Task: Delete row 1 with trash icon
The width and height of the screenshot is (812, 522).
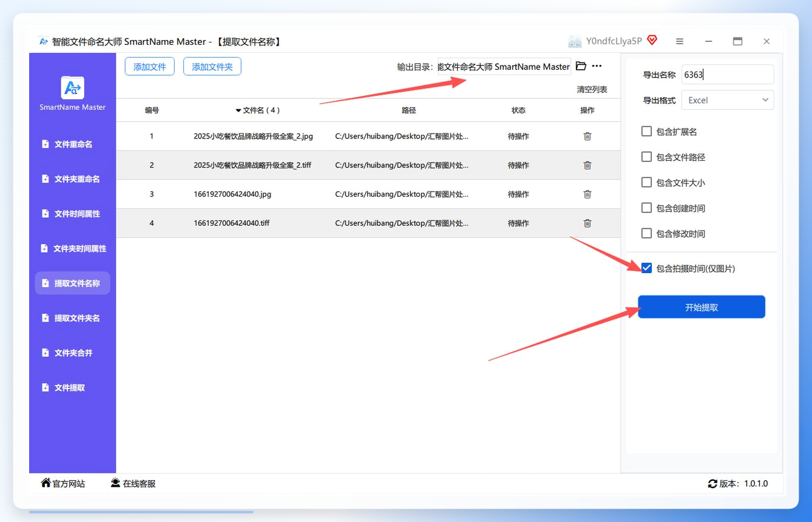Action: tap(587, 137)
